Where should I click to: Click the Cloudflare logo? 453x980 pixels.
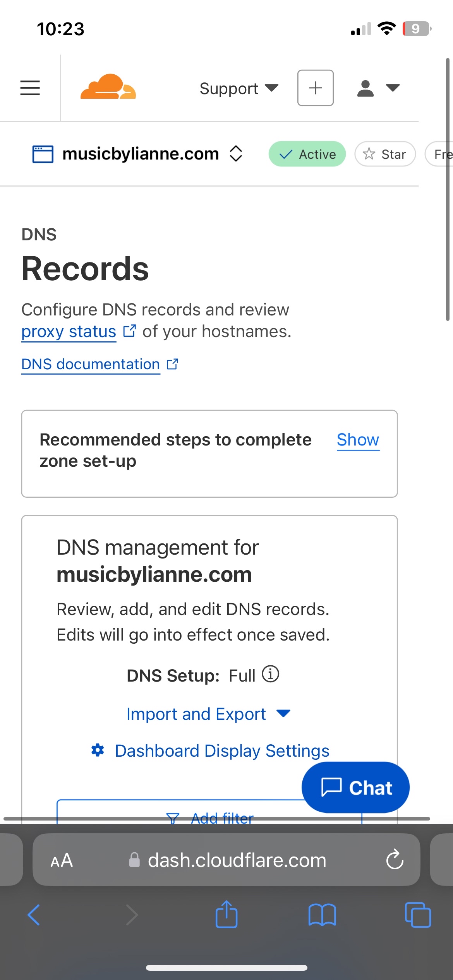(108, 87)
